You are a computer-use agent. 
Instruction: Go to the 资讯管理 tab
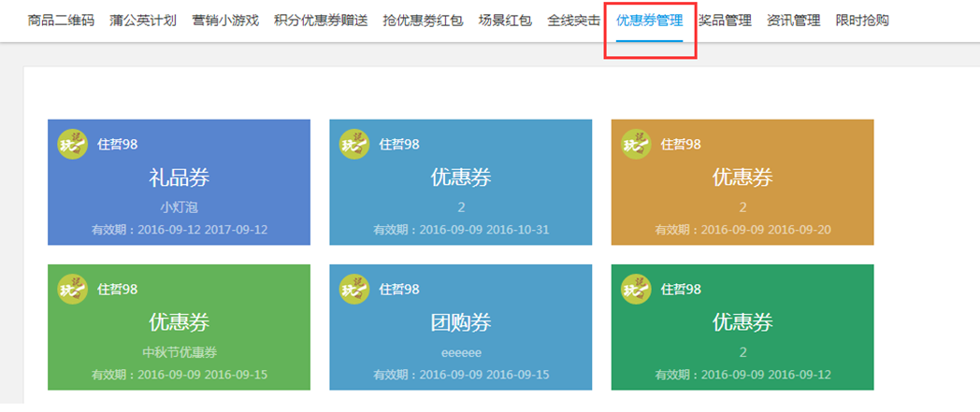click(793, 21)
